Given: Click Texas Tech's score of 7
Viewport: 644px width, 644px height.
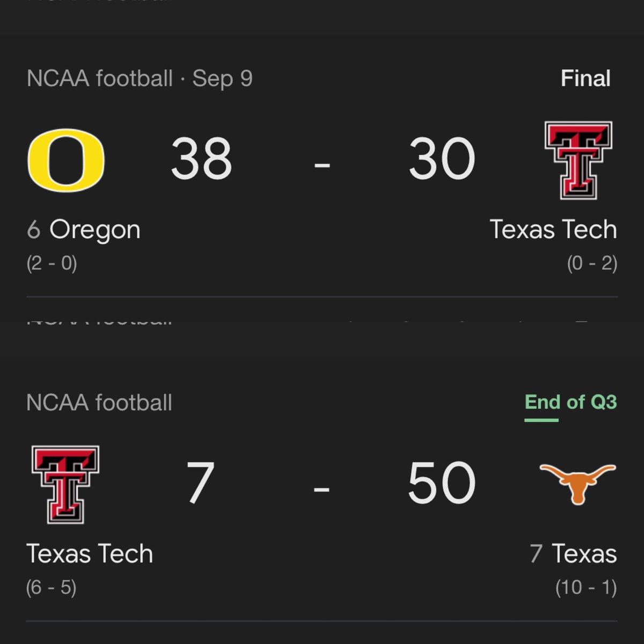Looking at the screenshot, I should (201, 484).
